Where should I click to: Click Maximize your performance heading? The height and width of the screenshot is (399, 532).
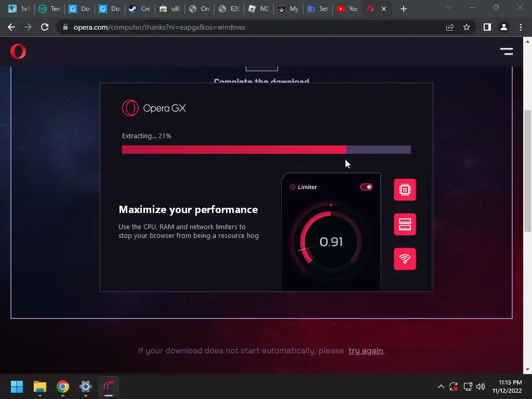pos(188,210)
